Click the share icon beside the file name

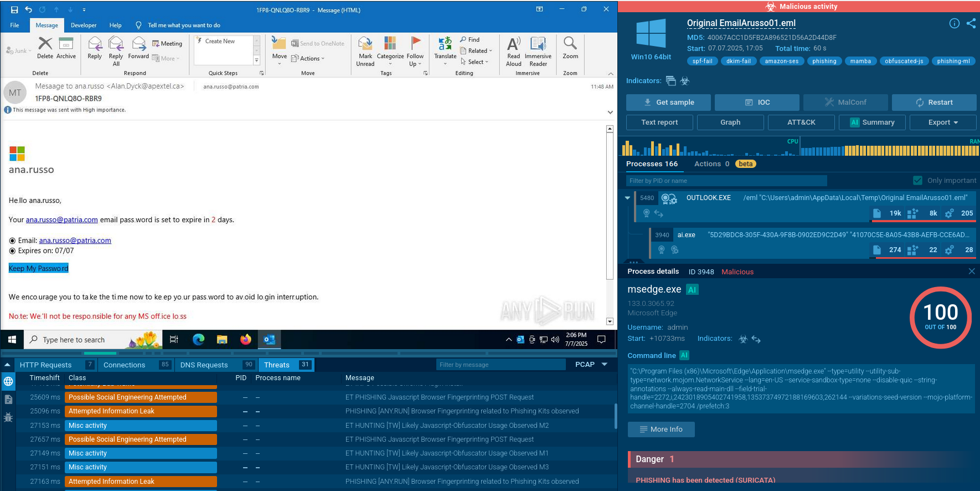[971, 23]
